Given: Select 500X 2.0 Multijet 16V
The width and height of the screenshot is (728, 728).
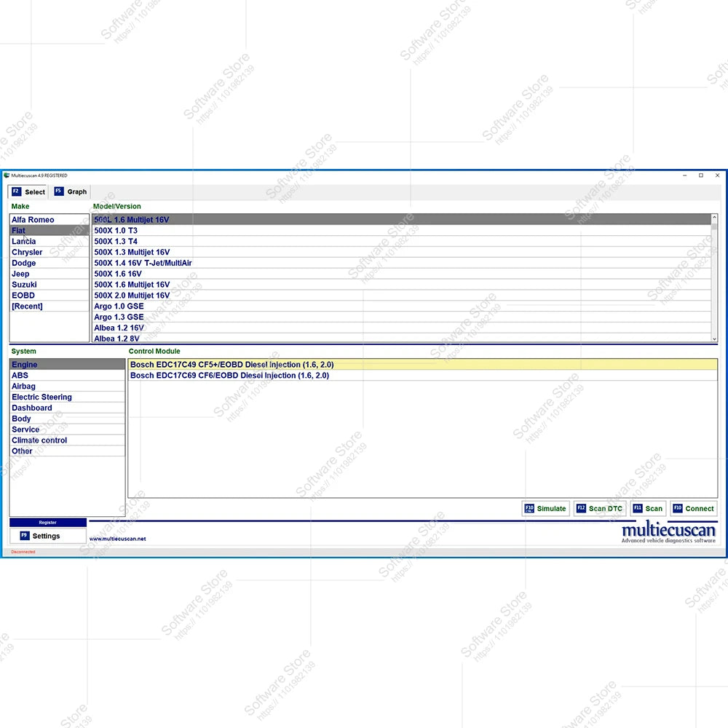Looking at the screenshot, I should 402,296.
